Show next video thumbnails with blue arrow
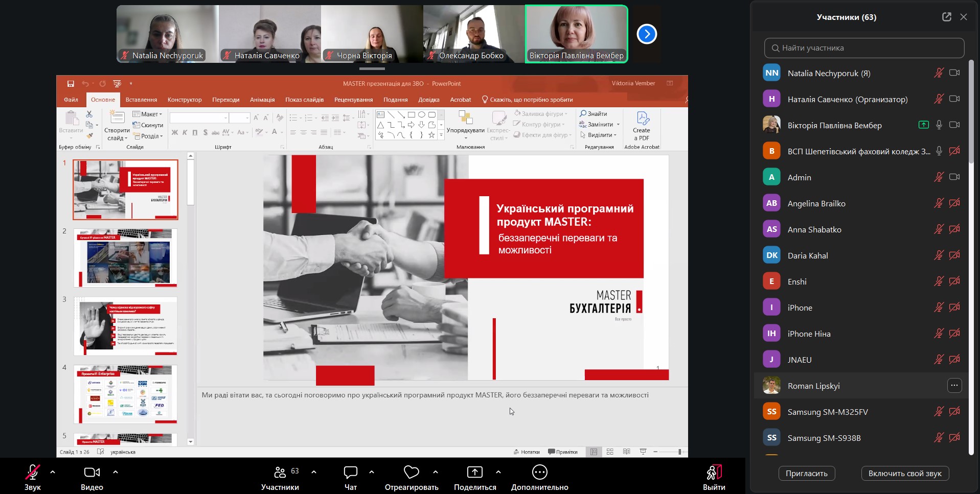The height and width of the screenshot is (494, 980). click(x=647, y=34)
